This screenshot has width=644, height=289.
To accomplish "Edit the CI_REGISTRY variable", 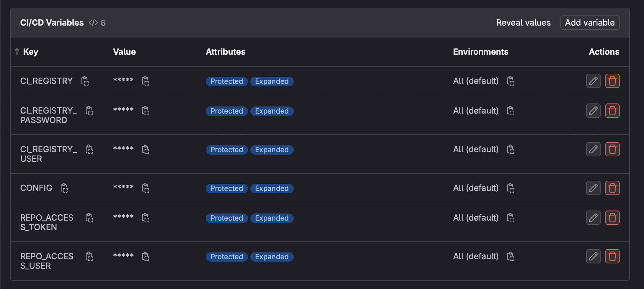I will pyautogui.click(x=593, y=81).
